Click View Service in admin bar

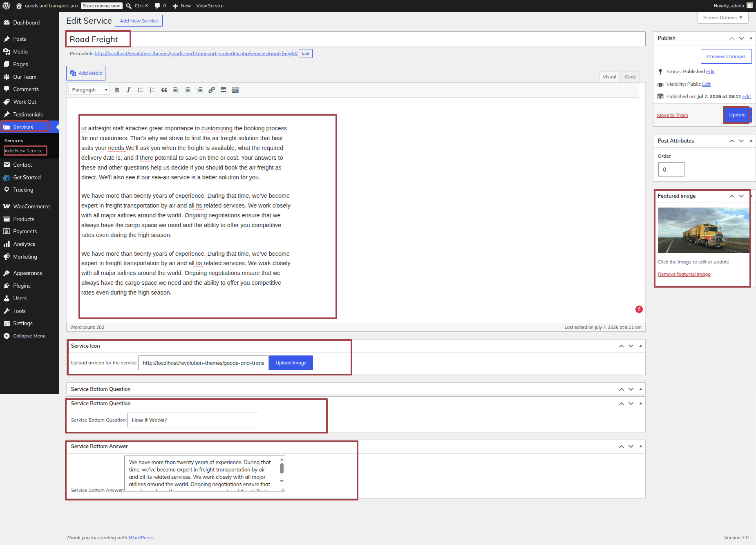click(210, 6)
